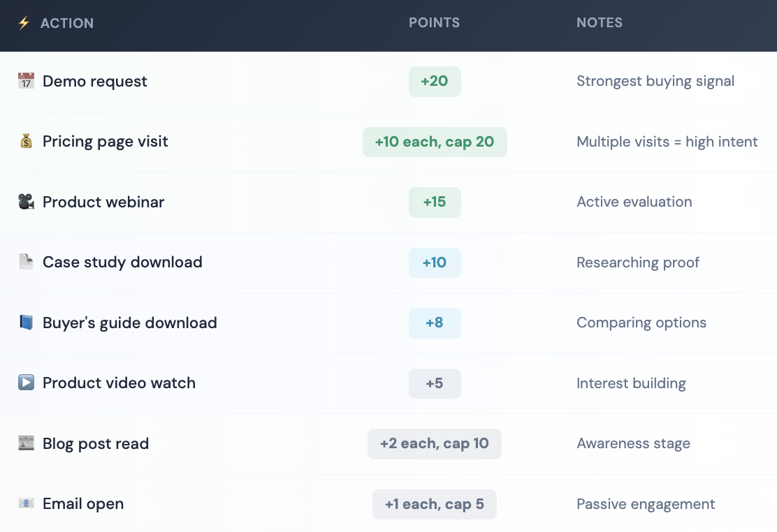Image resolution: width=777 pixels, height=532 pixels.
Task: Click the calendar icon next to Demo request
Action: point(25,81)
